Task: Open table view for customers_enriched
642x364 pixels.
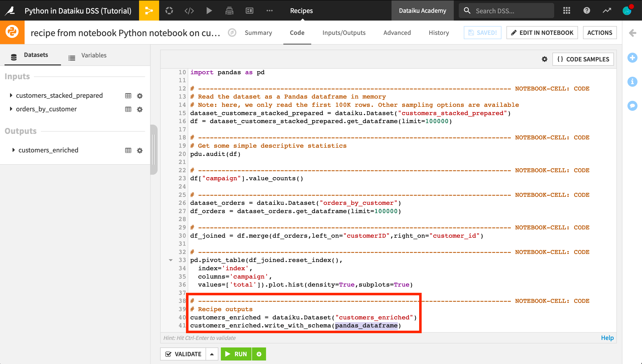Action: point(128,150)
